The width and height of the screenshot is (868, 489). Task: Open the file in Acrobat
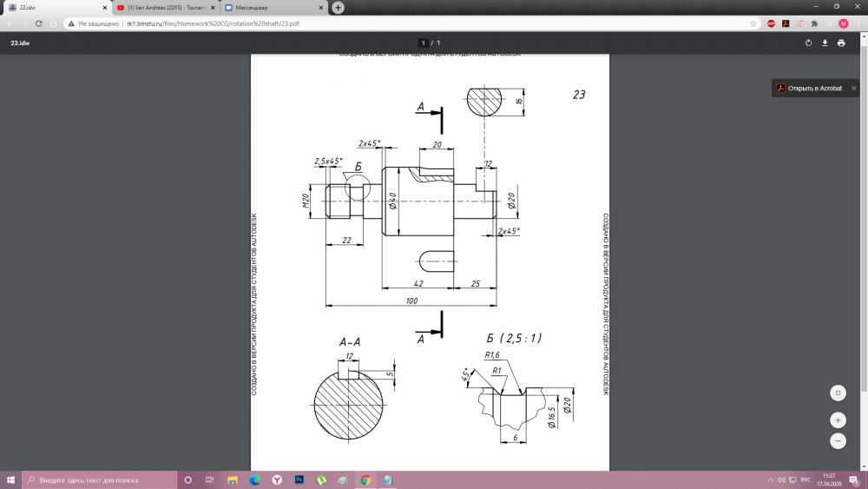tap(809, 88)
